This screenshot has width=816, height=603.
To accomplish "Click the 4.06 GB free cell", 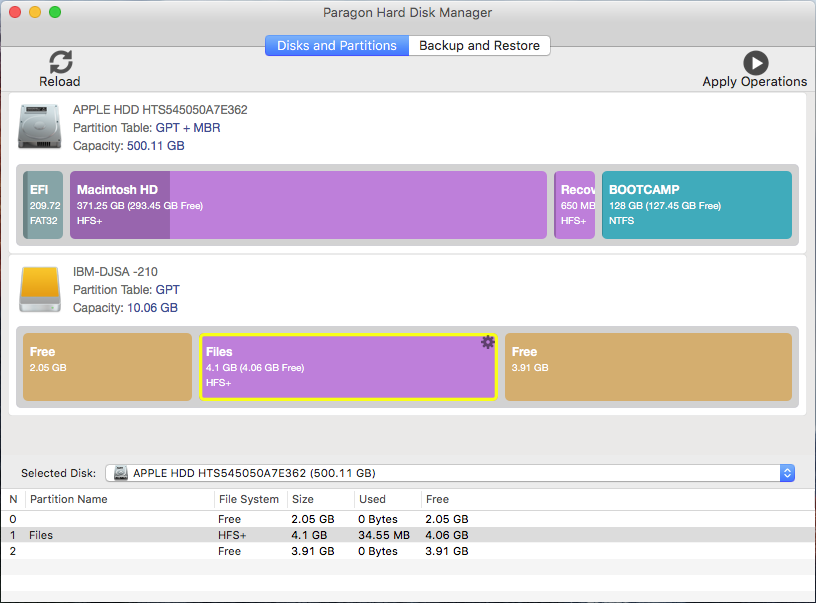I will click(447, 535).
